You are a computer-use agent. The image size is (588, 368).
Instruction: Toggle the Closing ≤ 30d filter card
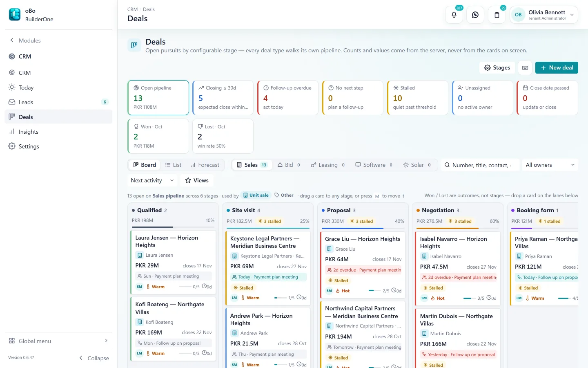pyautogui.click(x=223, y=98)
